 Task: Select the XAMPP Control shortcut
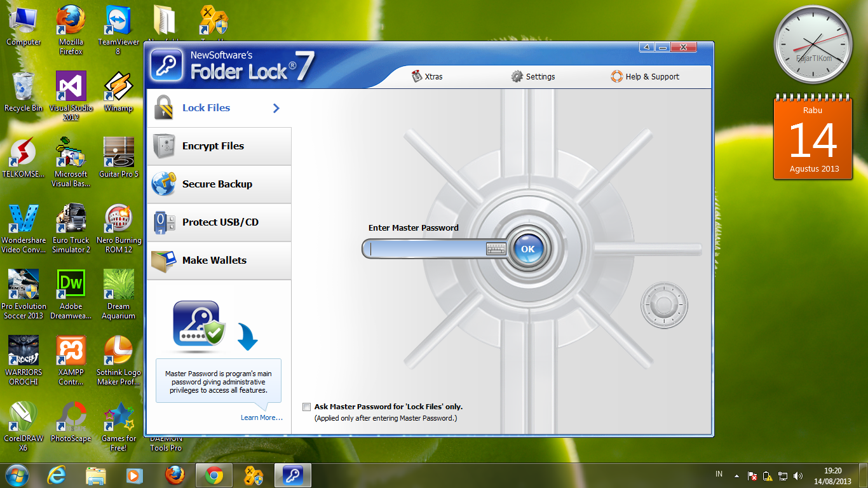point(71,361)
